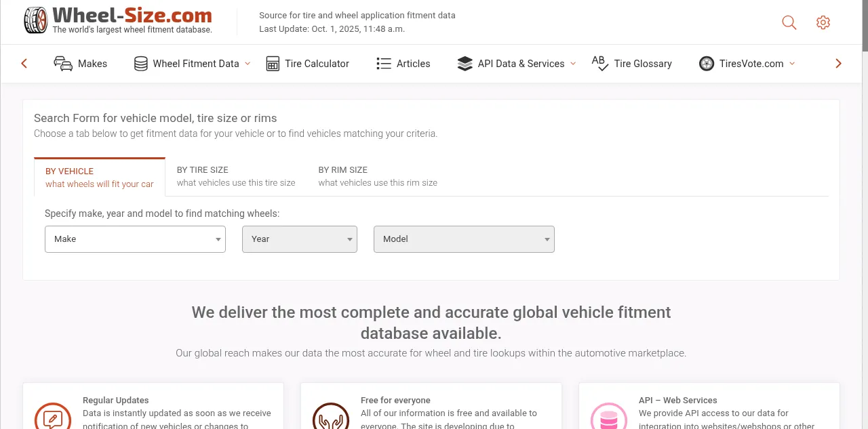This screenshot has width=868, height=429.
Task: Click "We deliver the most complete" headline
Action: pyautogui.click(x=431, y=323)
